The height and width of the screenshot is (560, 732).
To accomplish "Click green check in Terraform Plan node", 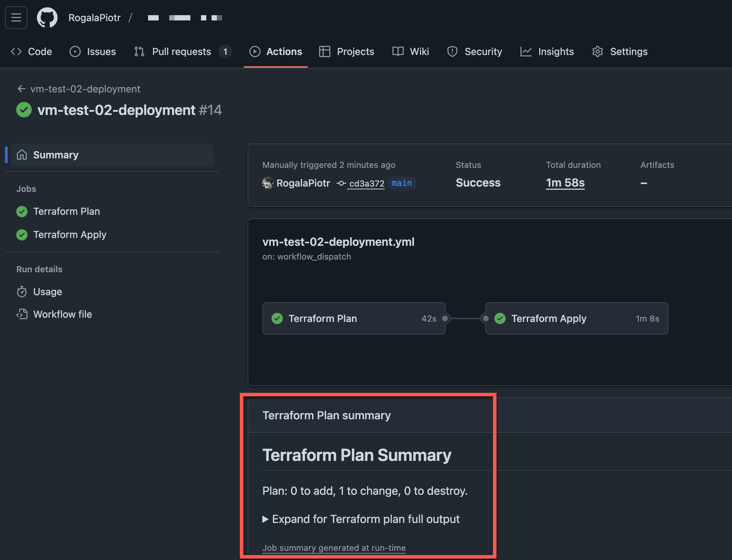I will pyautogui.click(x=277, y=318).
